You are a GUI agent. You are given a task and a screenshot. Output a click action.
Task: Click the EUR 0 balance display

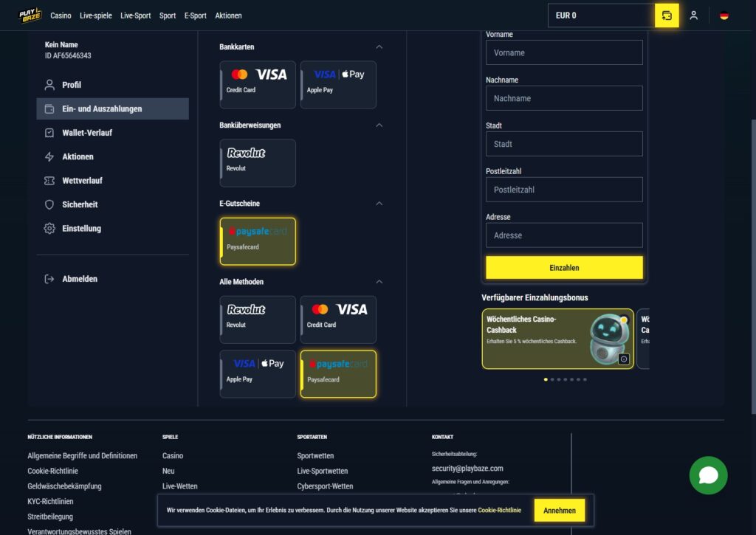(601, 15)
